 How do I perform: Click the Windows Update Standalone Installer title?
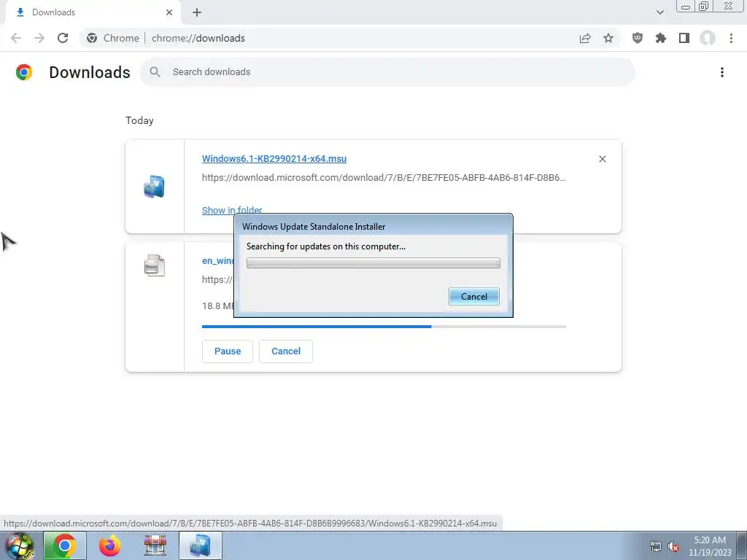(x=314, y=227)
